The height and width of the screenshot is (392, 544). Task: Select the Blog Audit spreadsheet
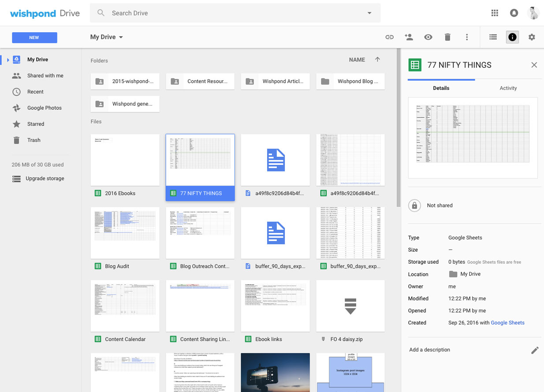coord(125,240)
